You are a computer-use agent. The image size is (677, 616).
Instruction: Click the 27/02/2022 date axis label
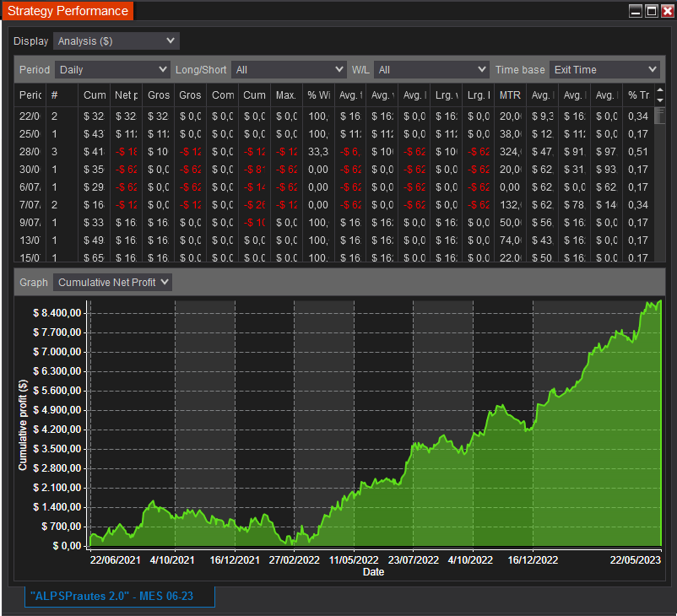coord(294,560)
